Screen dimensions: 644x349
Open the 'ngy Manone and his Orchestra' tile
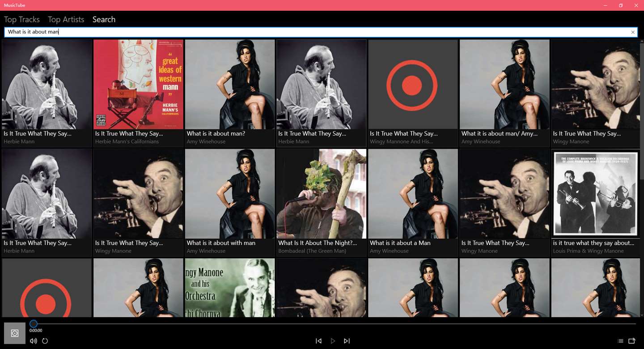coord(230,288)
